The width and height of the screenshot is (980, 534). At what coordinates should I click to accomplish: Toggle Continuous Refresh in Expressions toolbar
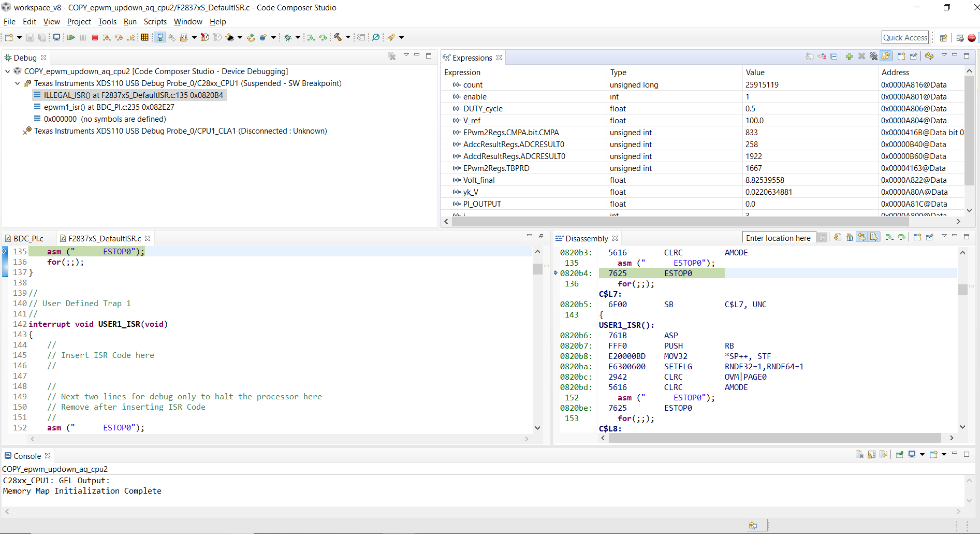886,56
